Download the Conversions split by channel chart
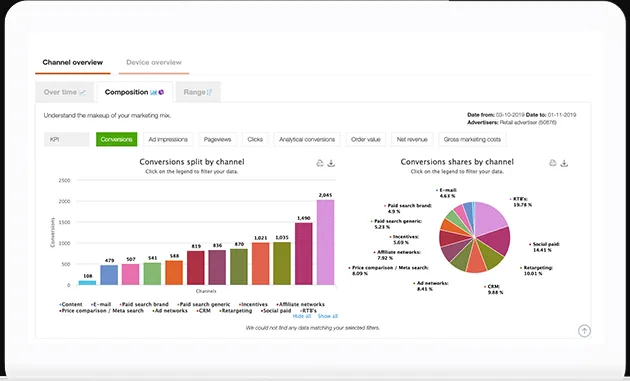 [331, 163]
